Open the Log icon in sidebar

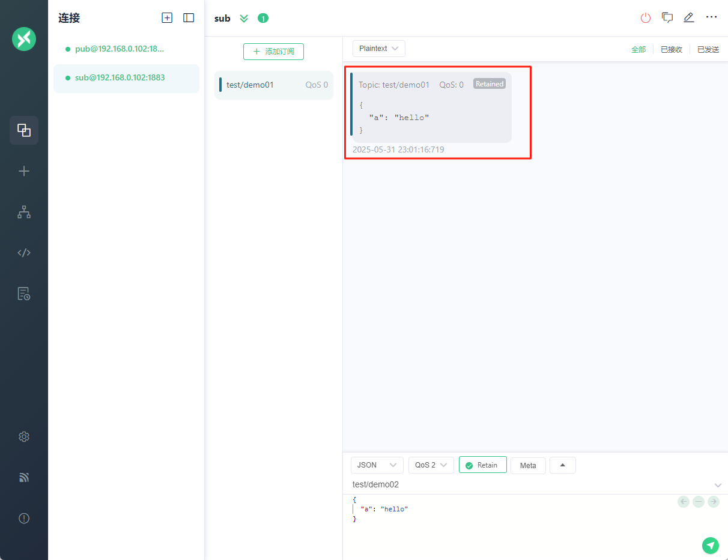click(24, 294)
